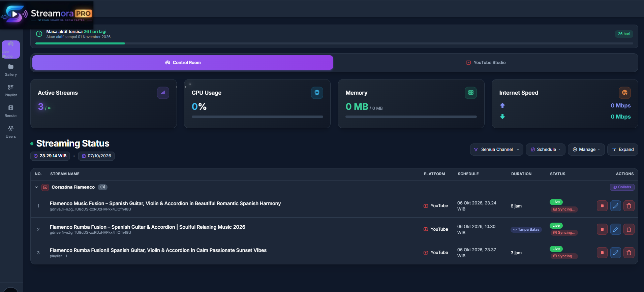The height and width of the screenshot is (292, 644).
Task: Click the Memory server icon
Action: [471, 93]
